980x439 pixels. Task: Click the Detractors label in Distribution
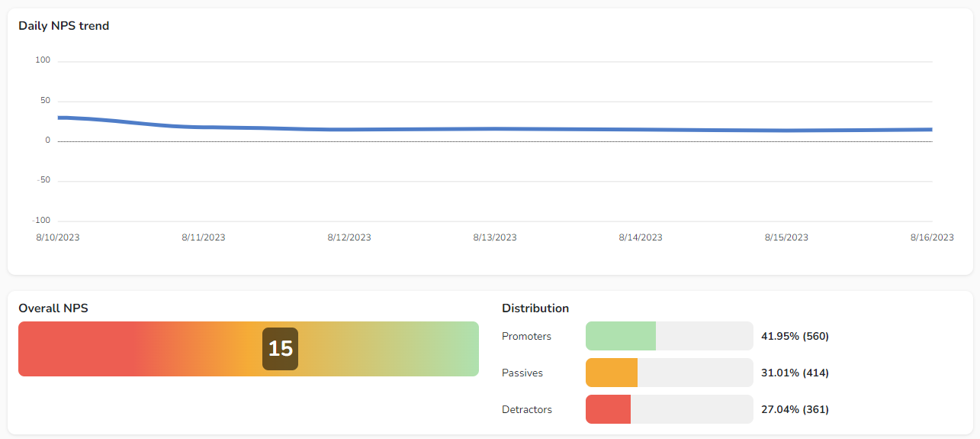(x=527, y=409)
